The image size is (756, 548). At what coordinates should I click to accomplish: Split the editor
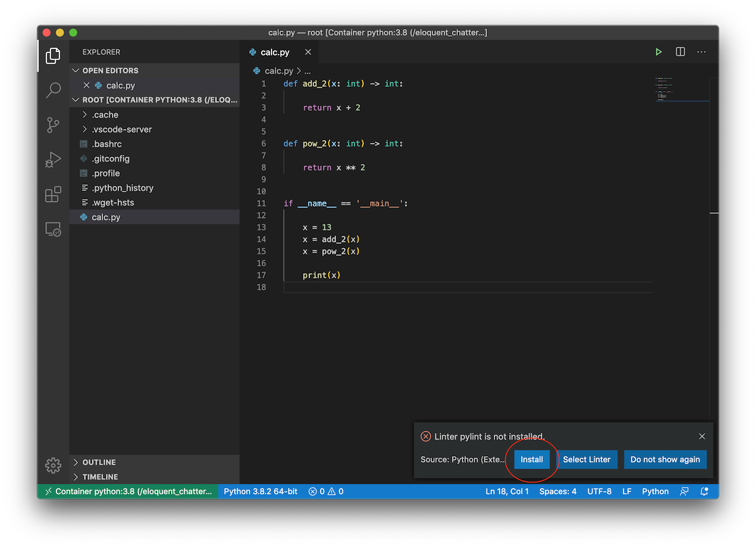[x=679, y=51]
